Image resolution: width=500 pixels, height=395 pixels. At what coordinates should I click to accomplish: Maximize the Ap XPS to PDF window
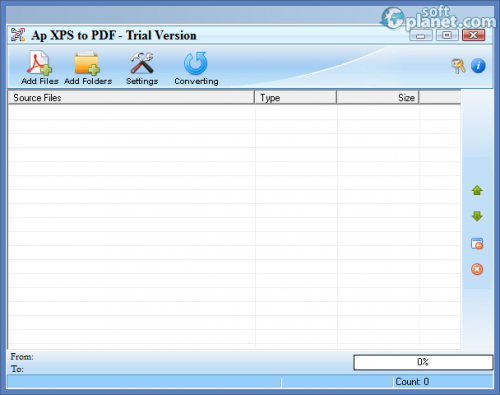coord(447,35)
